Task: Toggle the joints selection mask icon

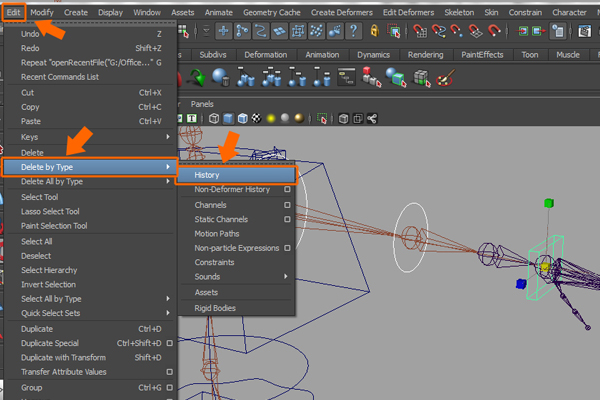Action: 242,31
